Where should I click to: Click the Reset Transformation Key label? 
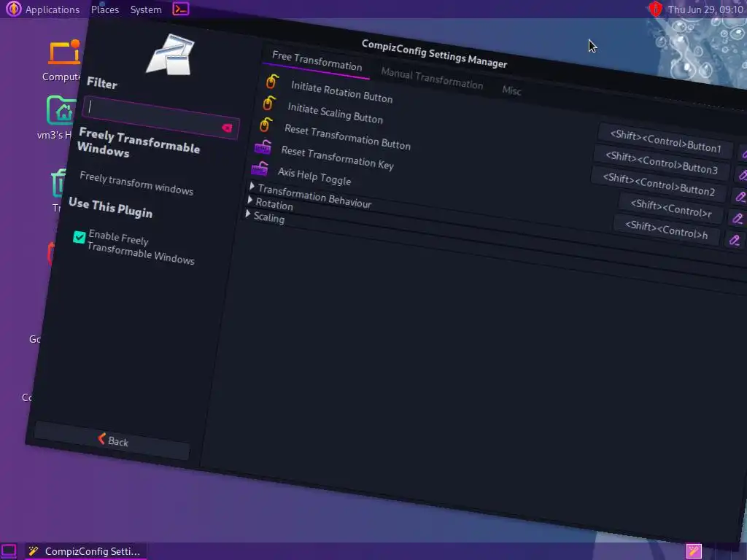337,157
